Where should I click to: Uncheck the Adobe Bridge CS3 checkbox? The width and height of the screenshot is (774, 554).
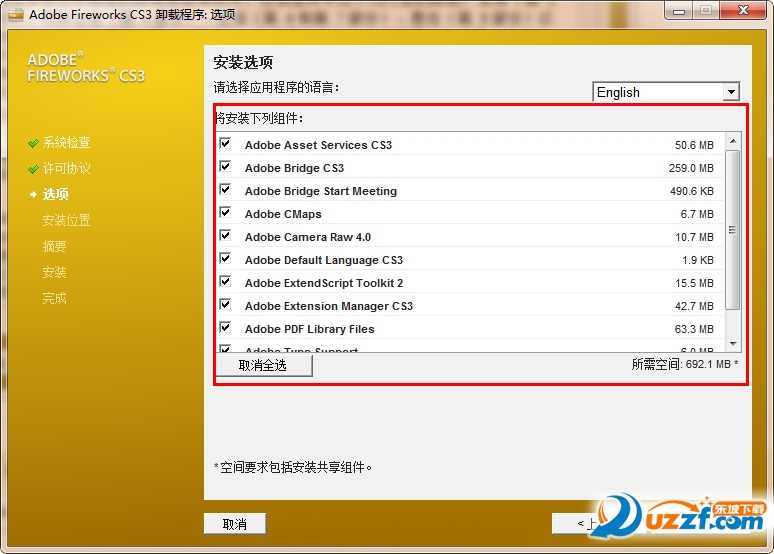[x=225, y=166]
